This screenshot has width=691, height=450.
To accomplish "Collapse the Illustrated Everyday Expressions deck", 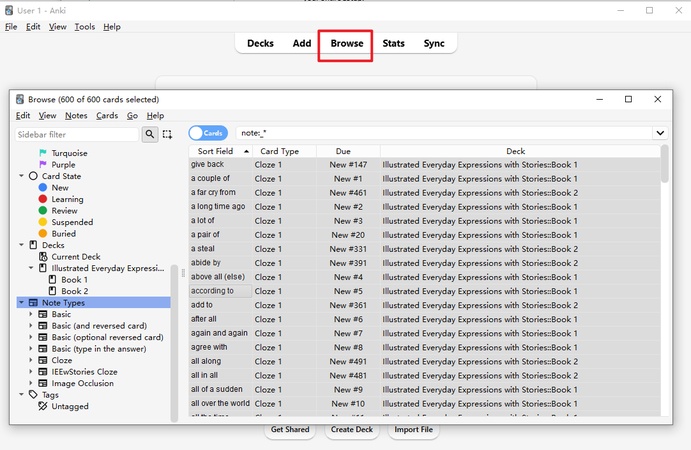I will pos(31,268).
